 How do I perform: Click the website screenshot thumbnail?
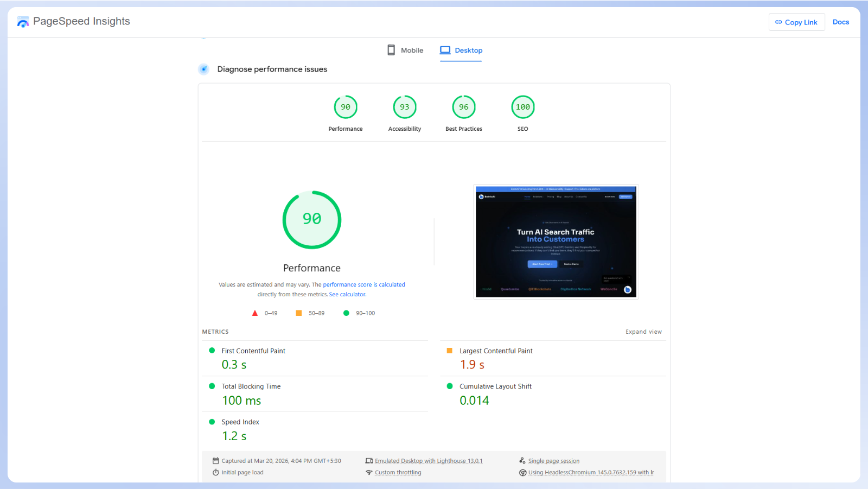(x=556, y=242)
